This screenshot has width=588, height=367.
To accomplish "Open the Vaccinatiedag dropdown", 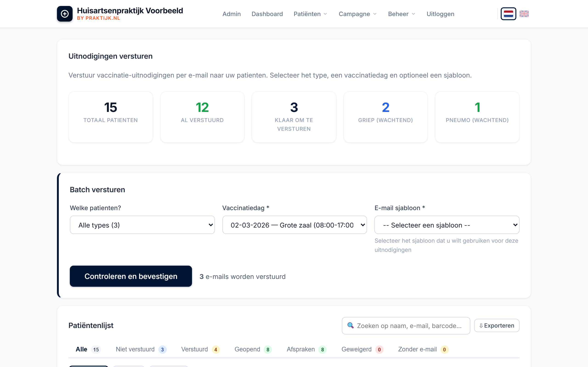I will pyautogui.click(x=294, y=225).
